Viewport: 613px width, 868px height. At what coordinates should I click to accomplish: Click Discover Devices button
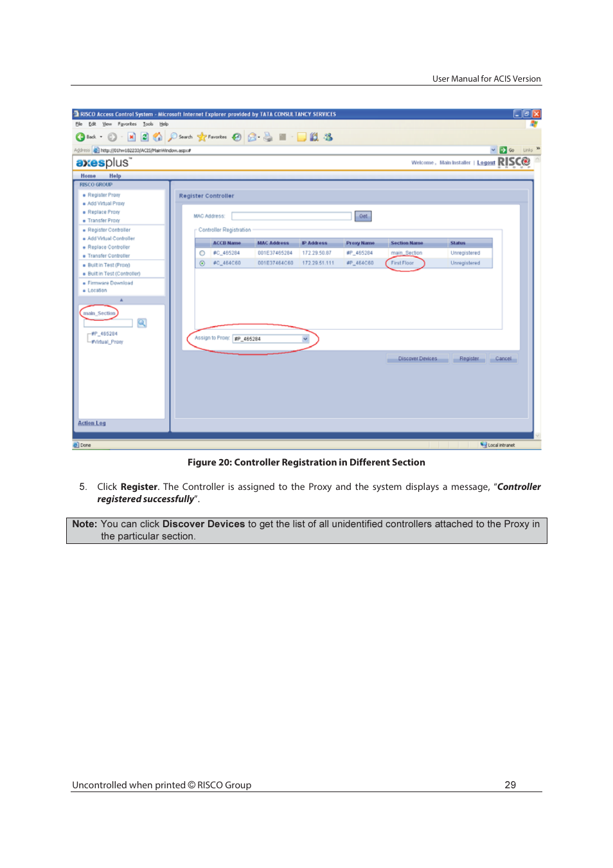coord(418,359)
